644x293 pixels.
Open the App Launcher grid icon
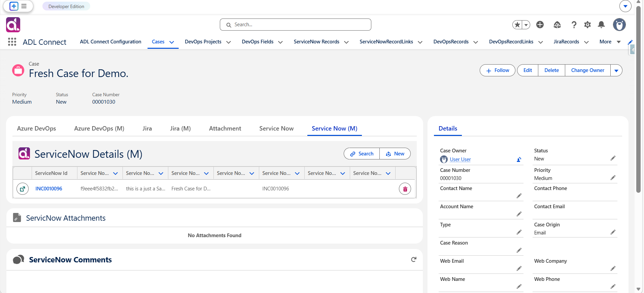[x=12, y=42]
